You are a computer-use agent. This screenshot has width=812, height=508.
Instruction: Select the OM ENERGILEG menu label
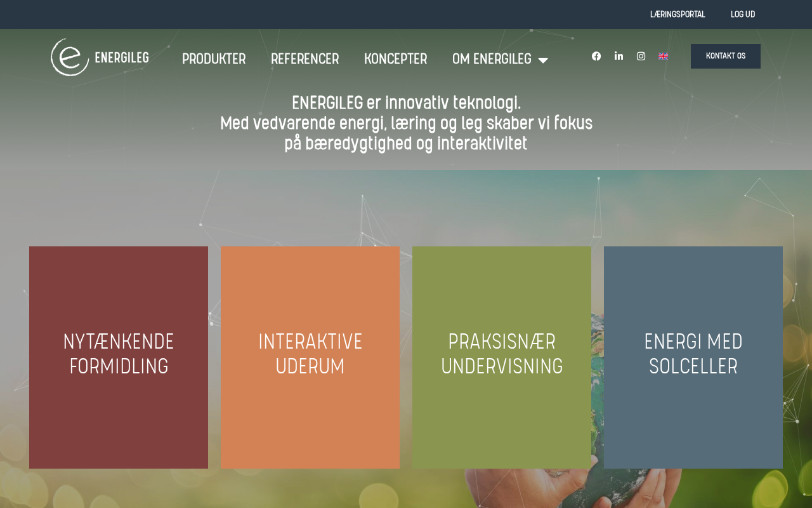pyautogui.click(x=492, y=59)
